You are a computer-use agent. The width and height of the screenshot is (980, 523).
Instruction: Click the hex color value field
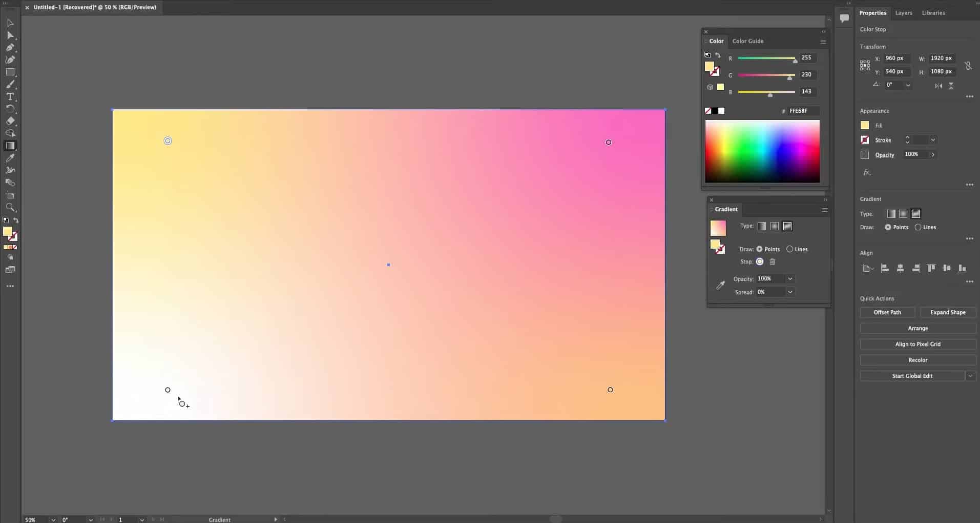[802, 111]
